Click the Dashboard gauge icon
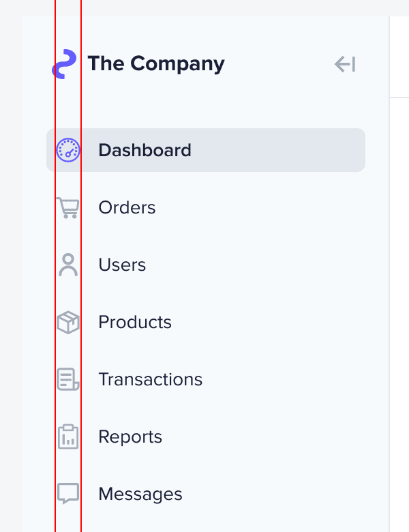The width and height of the screenshot is (409, 532). pos(68,150)
